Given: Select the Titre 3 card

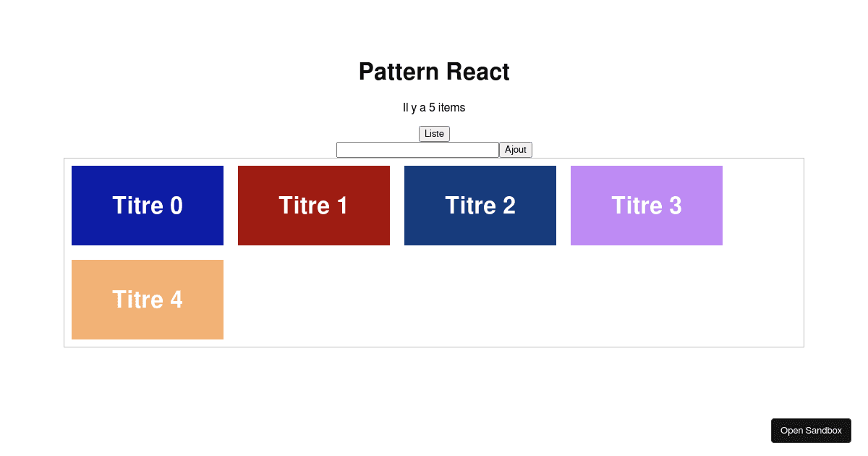Looking at the screenshot, I should pos(647,206).
